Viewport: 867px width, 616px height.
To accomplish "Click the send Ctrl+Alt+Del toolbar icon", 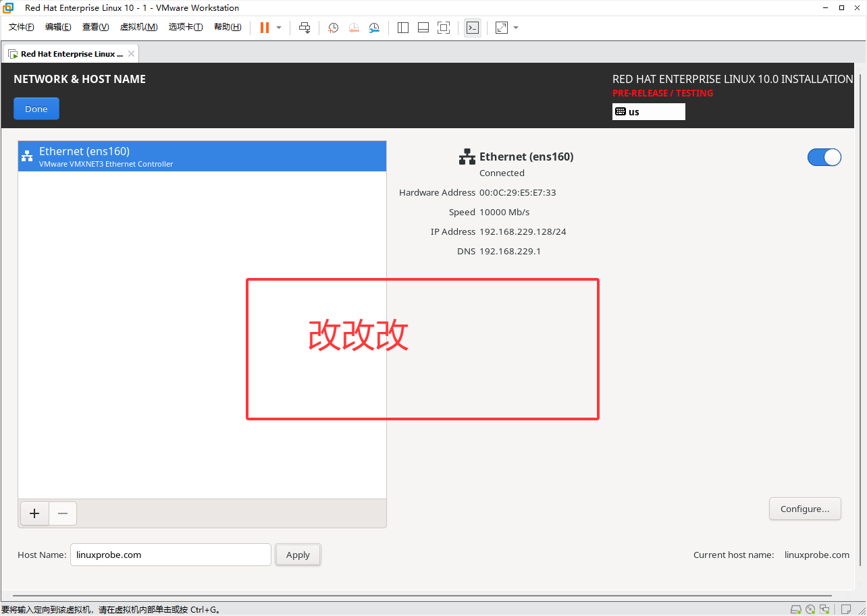I will point(305,28).
